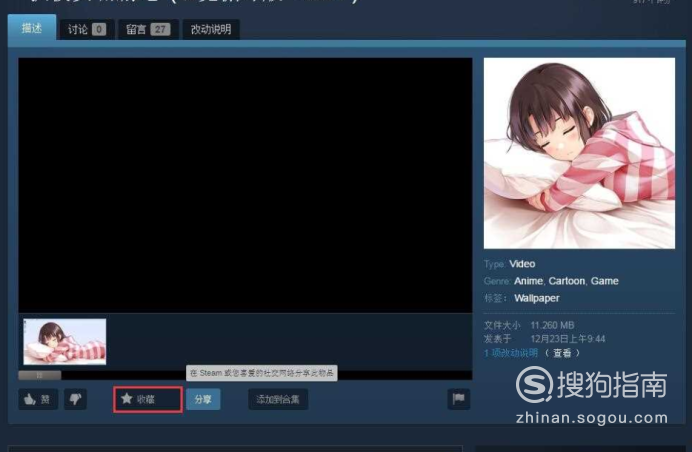Image resolution: width=692 pixels, height=452 pixels.
Task: Open the 改动说明 change notes tab
Action: click(x=211, y=30)
